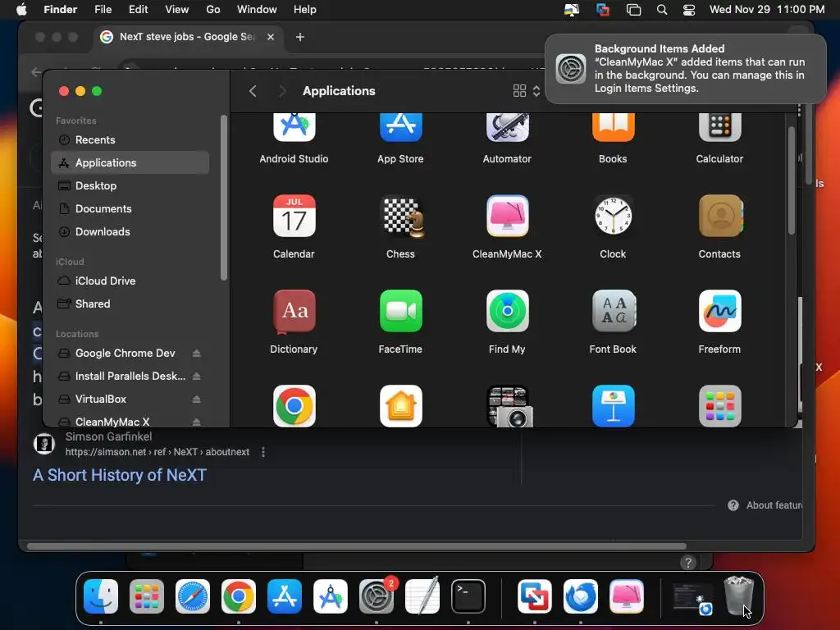The width and height of the screenshot is (840, 630).
Task: Open the Go menu
Action: coord(213,10)
